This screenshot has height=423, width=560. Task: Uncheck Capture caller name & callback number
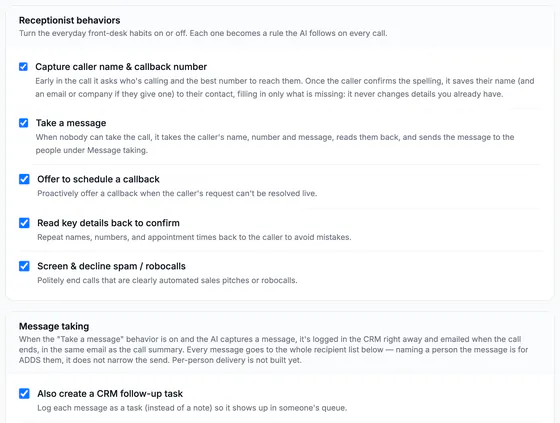23,67
